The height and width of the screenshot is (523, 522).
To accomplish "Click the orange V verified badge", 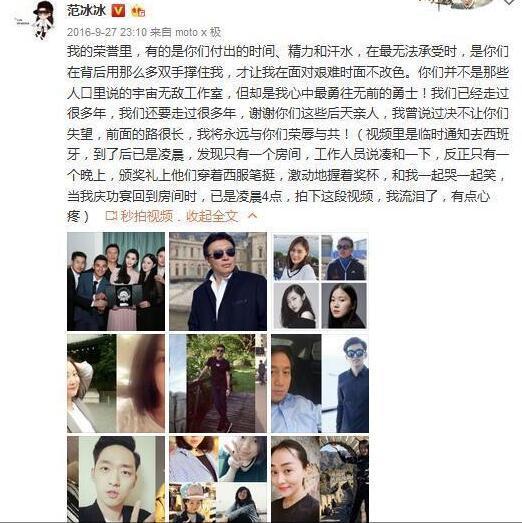I will tap(118, 11).
